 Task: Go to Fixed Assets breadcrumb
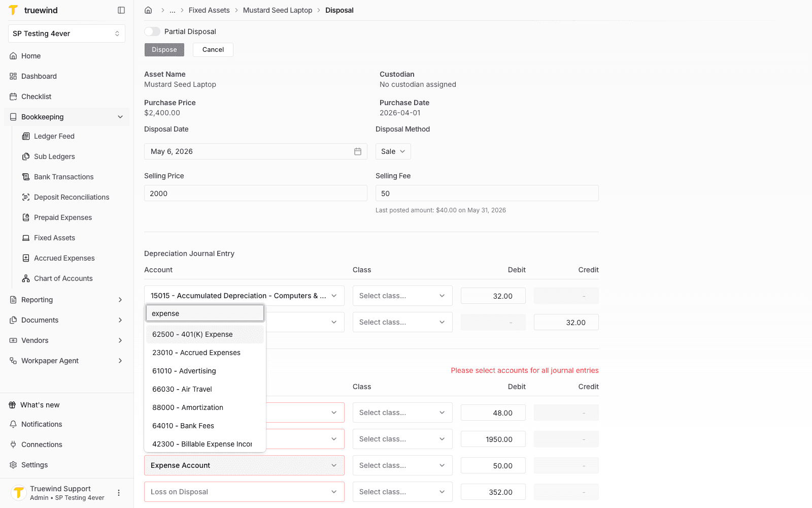point(209,10)
